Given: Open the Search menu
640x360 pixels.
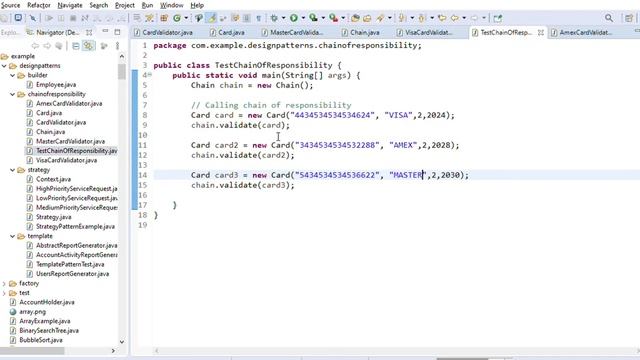Looking at the screenshot, I should (99, 5).
